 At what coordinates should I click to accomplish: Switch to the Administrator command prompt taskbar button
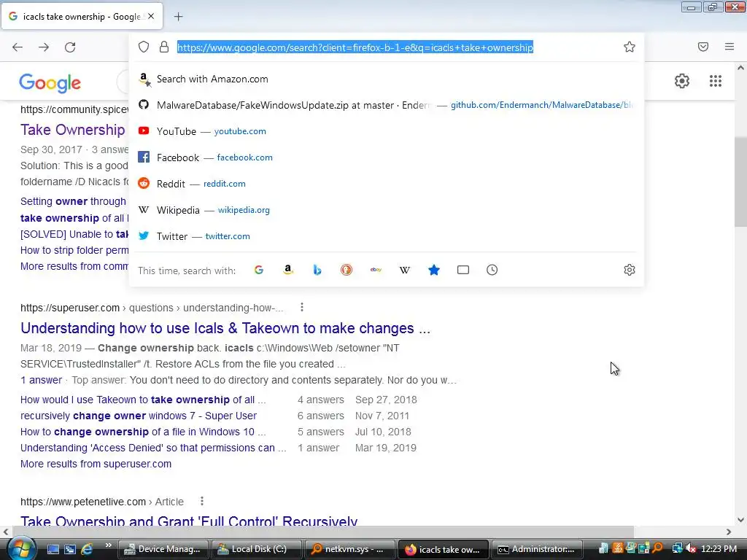tap(536, 549)
